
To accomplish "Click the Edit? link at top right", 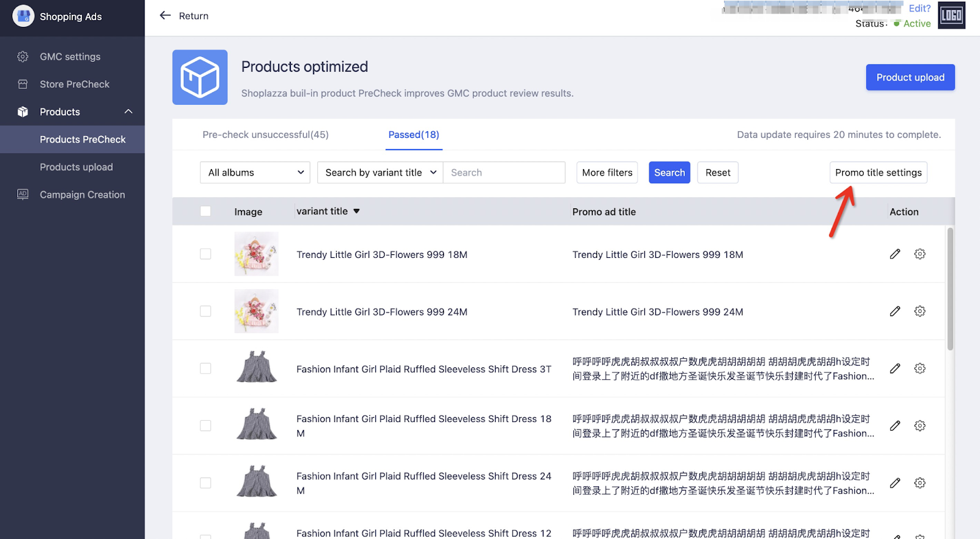I will (919, 8).
